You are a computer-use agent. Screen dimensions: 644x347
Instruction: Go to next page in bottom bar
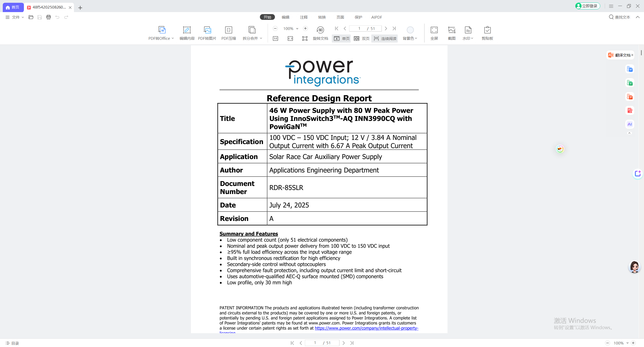344,343
